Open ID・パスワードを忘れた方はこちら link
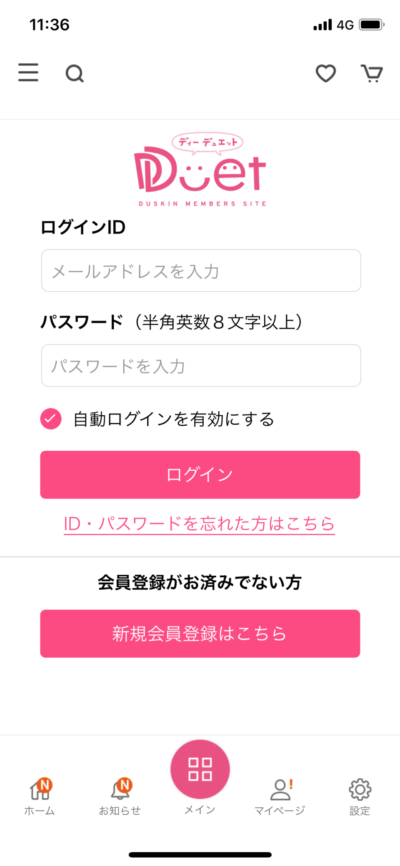The width and height of the screenshot is (400, 866). (199, 523)
